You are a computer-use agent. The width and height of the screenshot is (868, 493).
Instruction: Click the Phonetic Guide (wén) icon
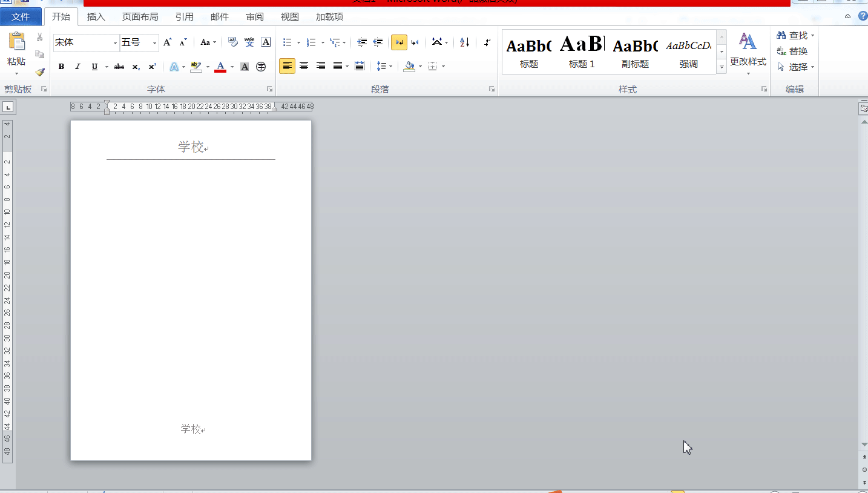coord(249,42)
